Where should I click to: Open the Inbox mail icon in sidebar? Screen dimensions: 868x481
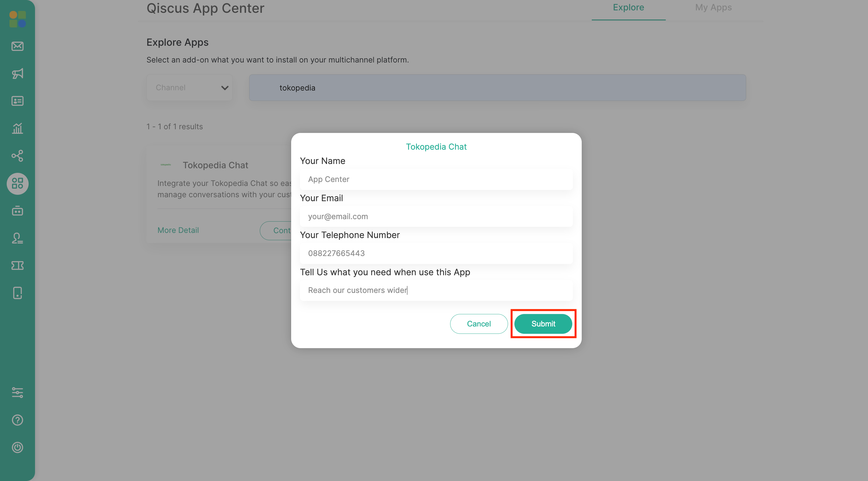pos(18,46)
